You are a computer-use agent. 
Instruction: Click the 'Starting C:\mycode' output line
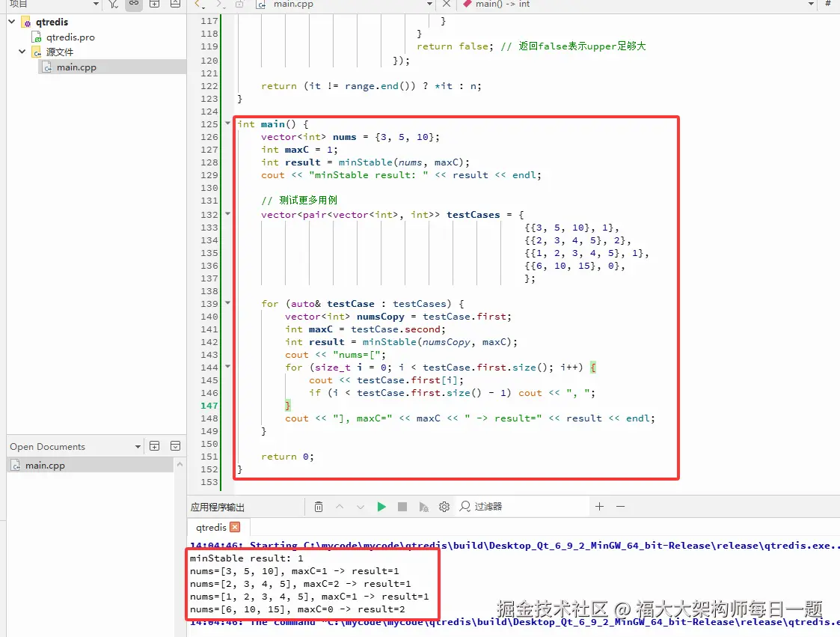pyautogui.click(x=515, y=544)
